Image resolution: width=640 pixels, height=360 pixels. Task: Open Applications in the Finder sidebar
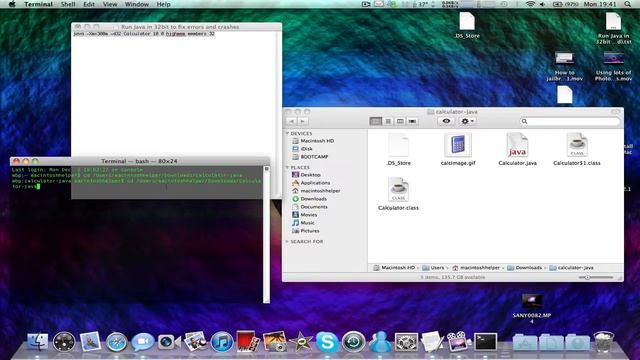click(x=311, y=183)
